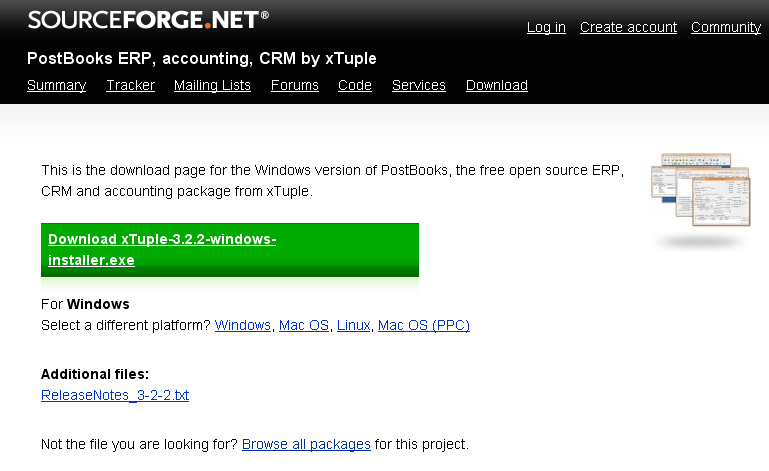Click the Log in link
The width and height of the screenshot is (769, 471).
point(546,27)
